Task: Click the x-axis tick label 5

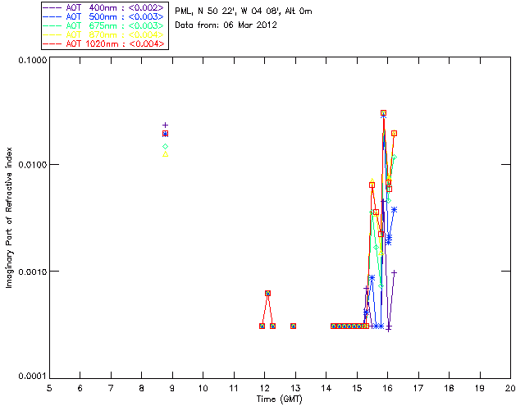Action: 49,388
